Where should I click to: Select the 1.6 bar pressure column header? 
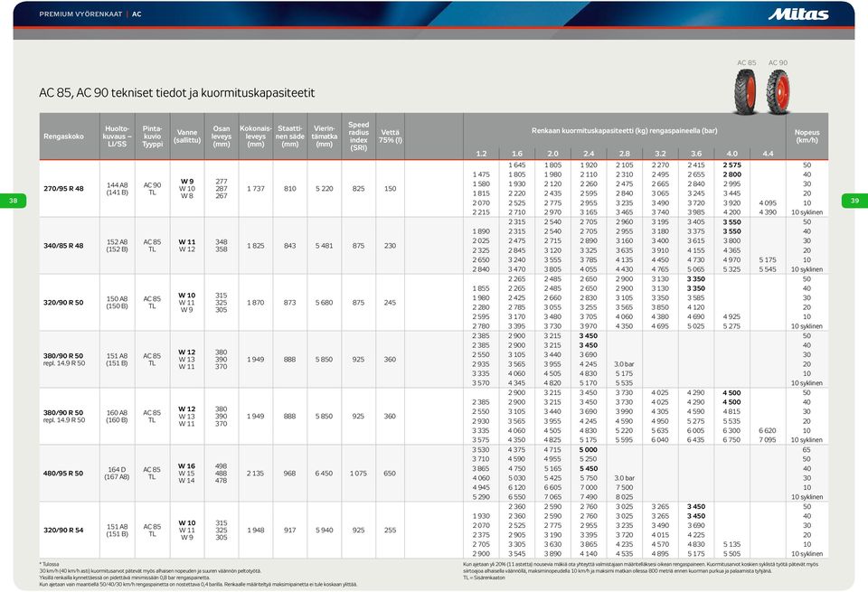click(x=517, y=154)
